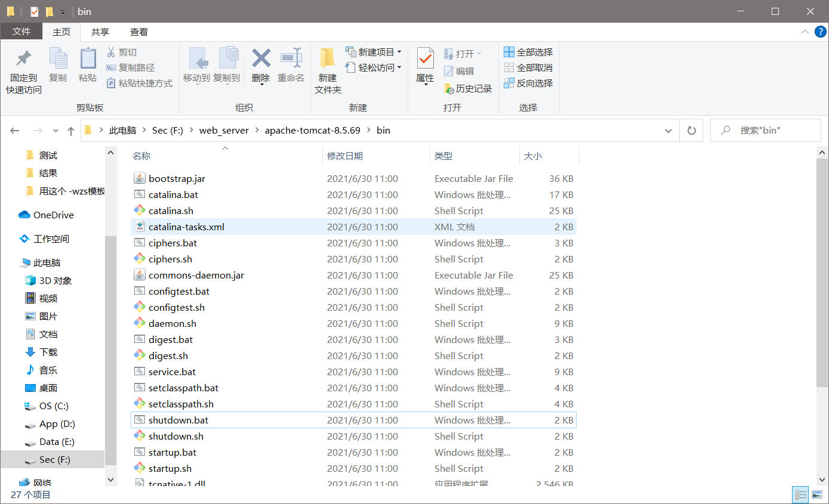Select the daemon.sh file
The width and height of the screenshot is (829, 504).
pyautogui.click(x=353, y=323)
